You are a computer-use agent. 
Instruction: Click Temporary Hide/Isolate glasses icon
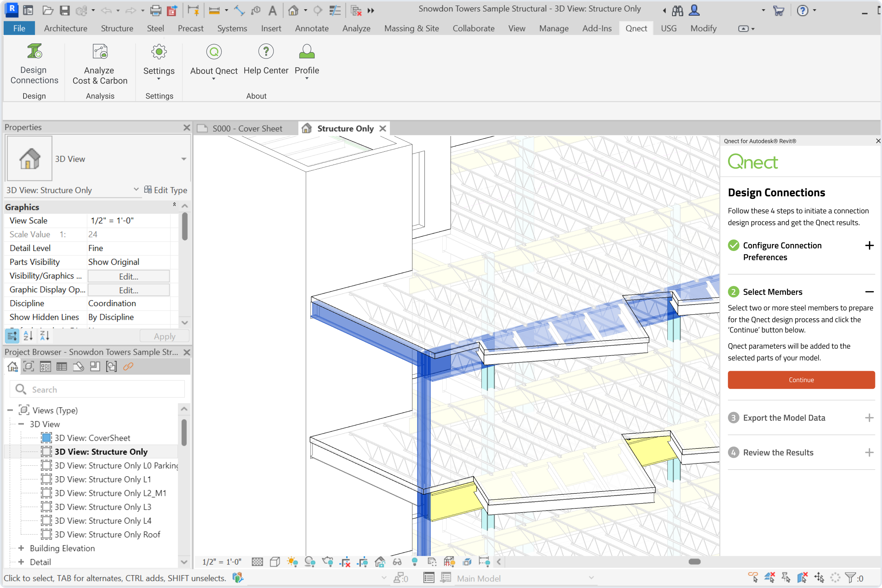[397, 562]
